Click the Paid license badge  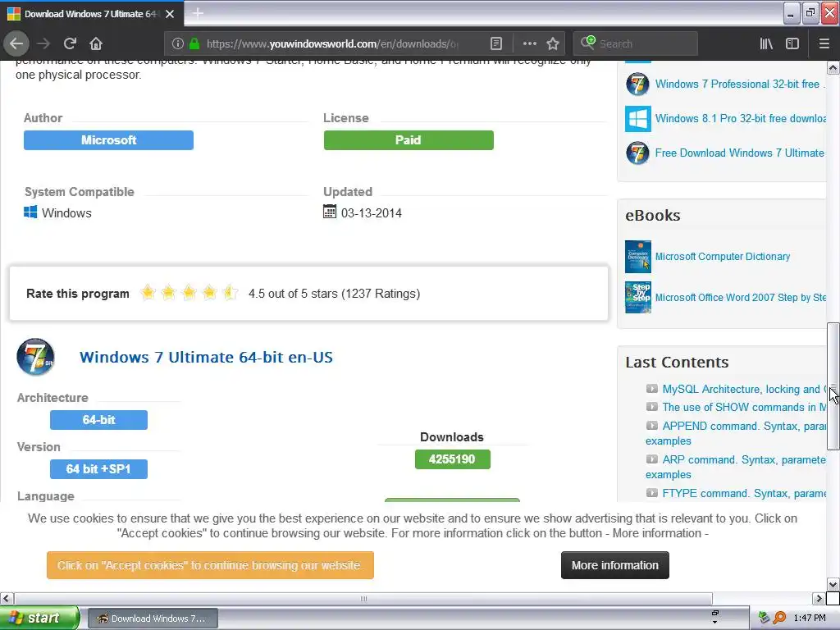[409, 139]
